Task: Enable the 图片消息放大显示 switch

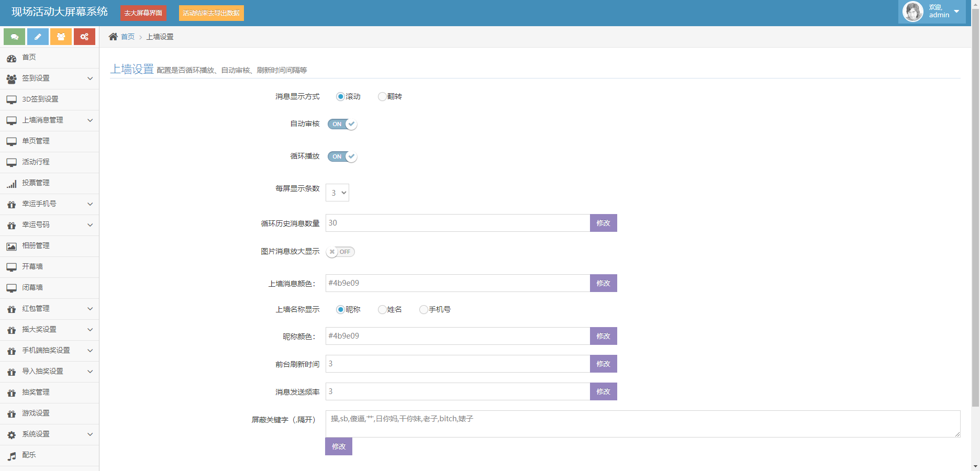Action: [x=340, y=252]
